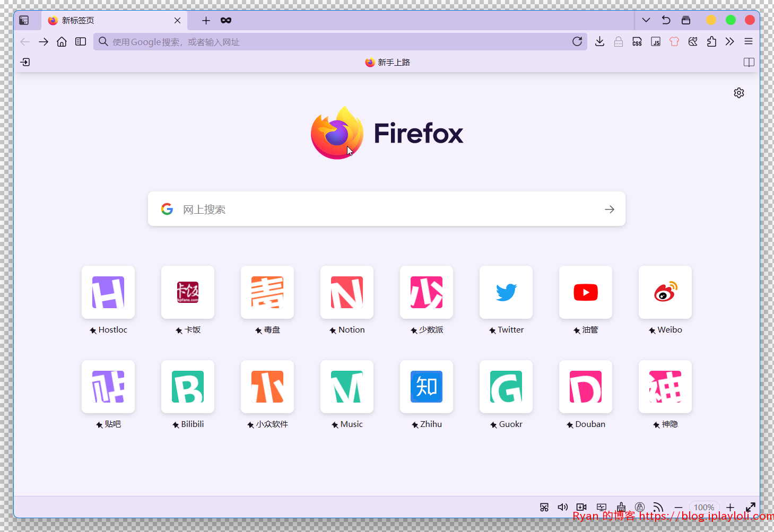The height and width of the screenshot is (532, 774).
Task: Open the Music shortcut tile
Action: click(x=347, y=387)
